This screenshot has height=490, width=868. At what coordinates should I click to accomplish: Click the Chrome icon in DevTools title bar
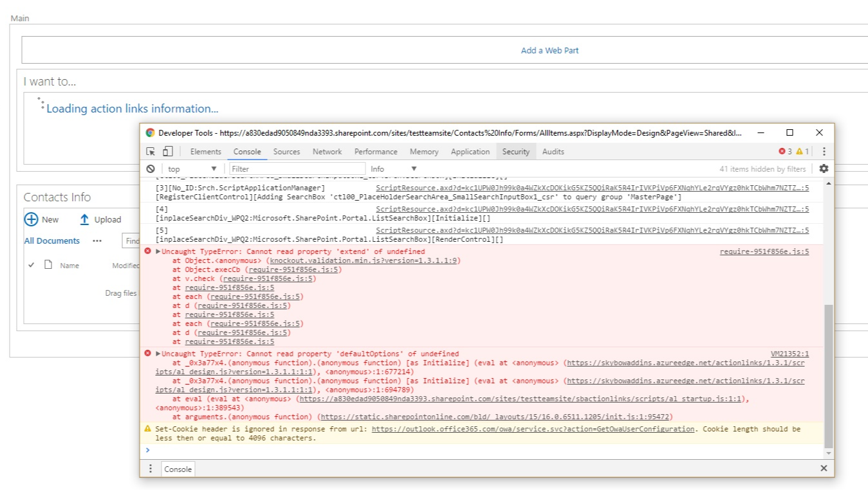click(150, 133)
